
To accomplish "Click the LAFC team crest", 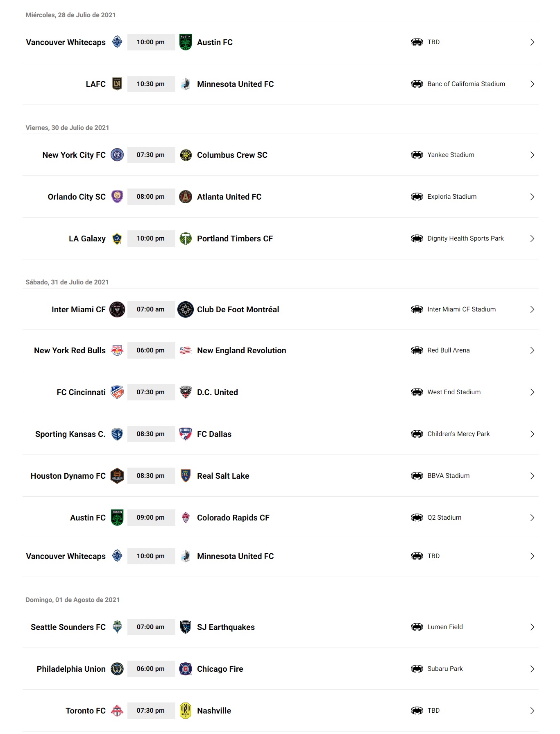I will click(x=117, y=84).
